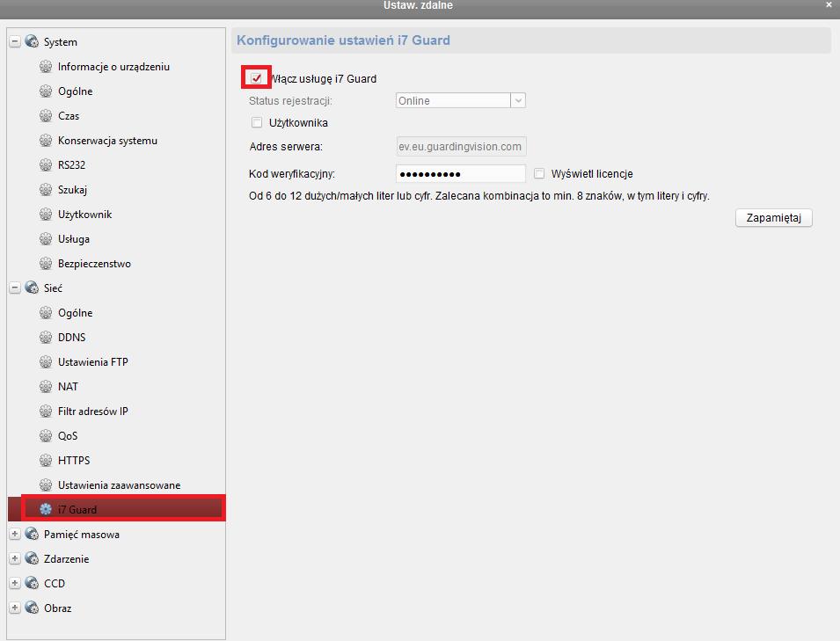
Task: Select the Szukaj entry
Action: click(72, 190)
